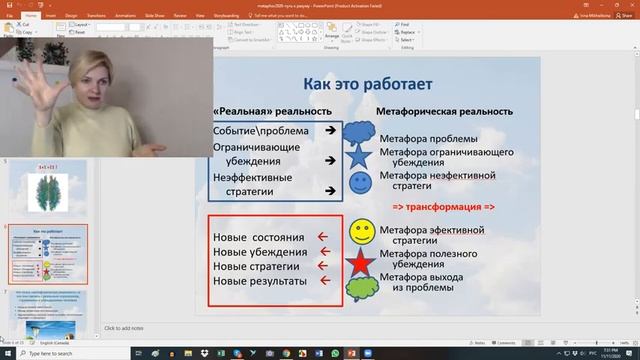Click the Reset slide button

(78, 32)
